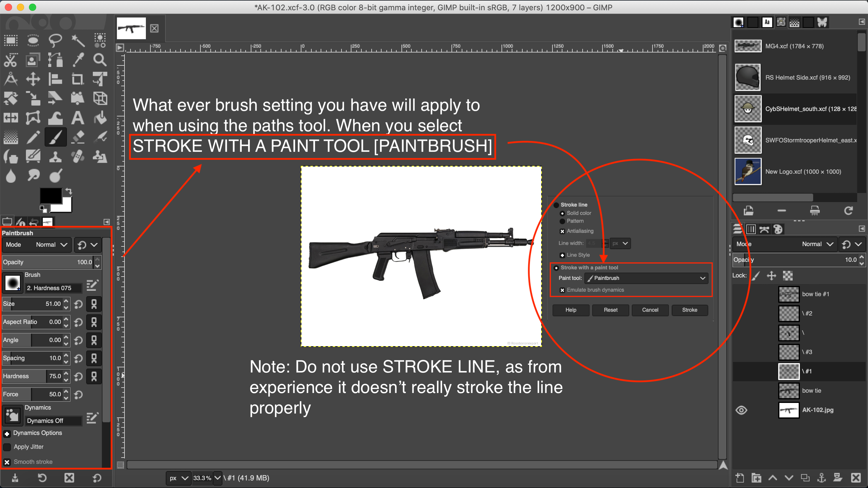The width and height of the screenshot is (868, 488).
Task: Select the Rectangle Select tool
Action: point(11,40)
